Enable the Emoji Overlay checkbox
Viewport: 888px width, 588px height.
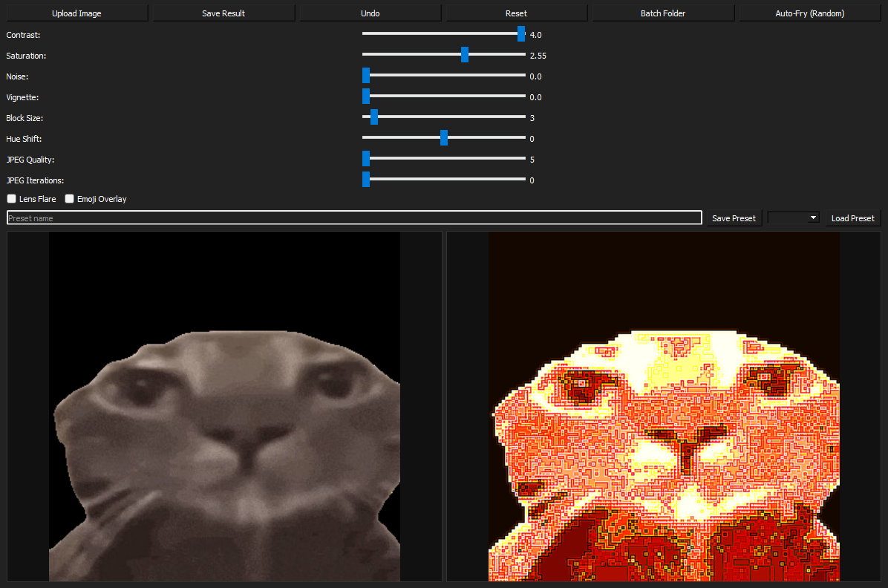click(69, 199)
